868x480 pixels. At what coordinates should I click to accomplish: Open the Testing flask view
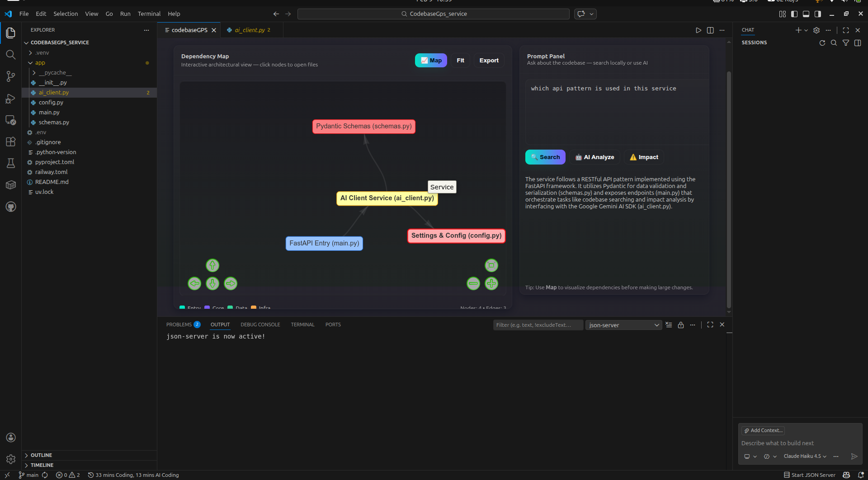point(11,163)
